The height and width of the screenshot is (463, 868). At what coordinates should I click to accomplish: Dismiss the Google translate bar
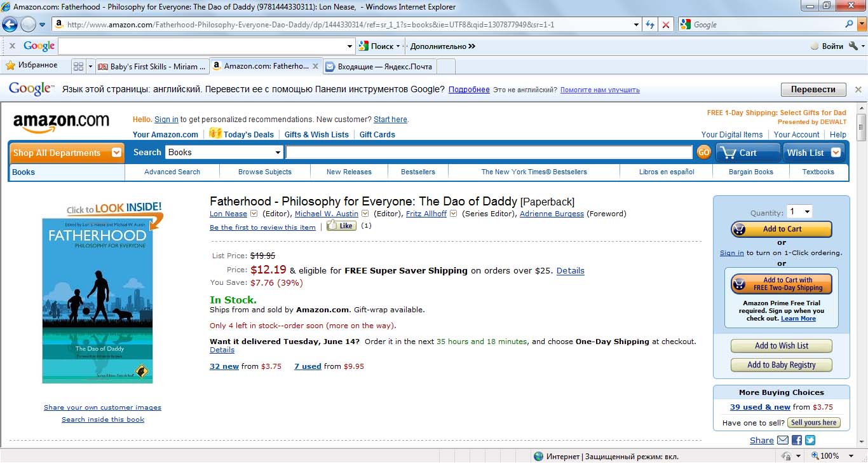click(x=858, y=90)
